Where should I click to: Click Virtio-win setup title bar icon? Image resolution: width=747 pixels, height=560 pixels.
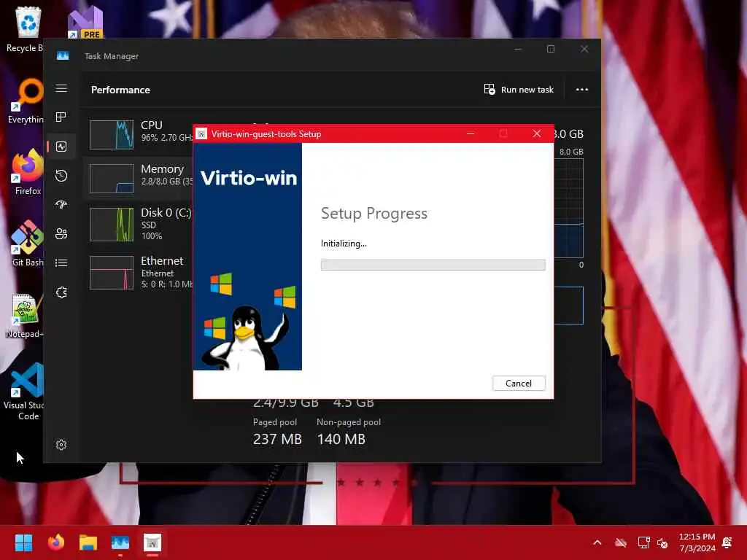[x=201, y=134]
